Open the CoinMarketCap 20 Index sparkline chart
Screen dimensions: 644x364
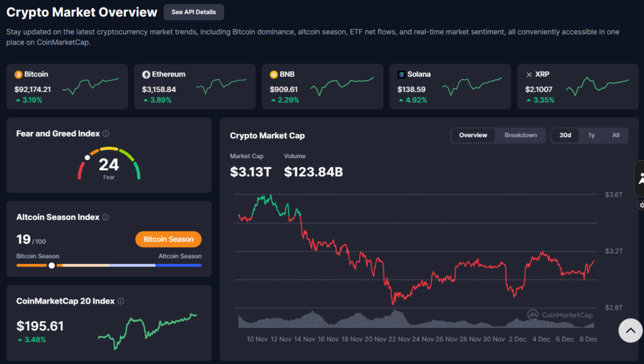(148, 330)
